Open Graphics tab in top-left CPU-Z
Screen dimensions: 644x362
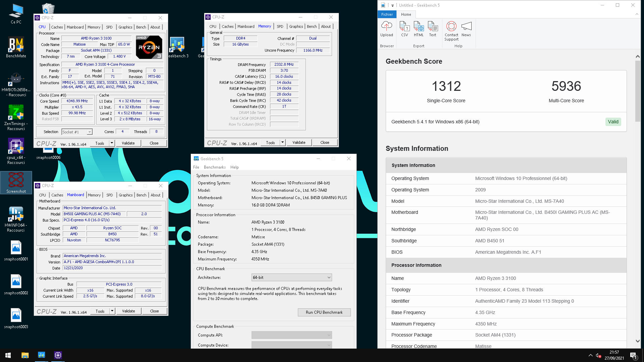click(x=125, y=27)
